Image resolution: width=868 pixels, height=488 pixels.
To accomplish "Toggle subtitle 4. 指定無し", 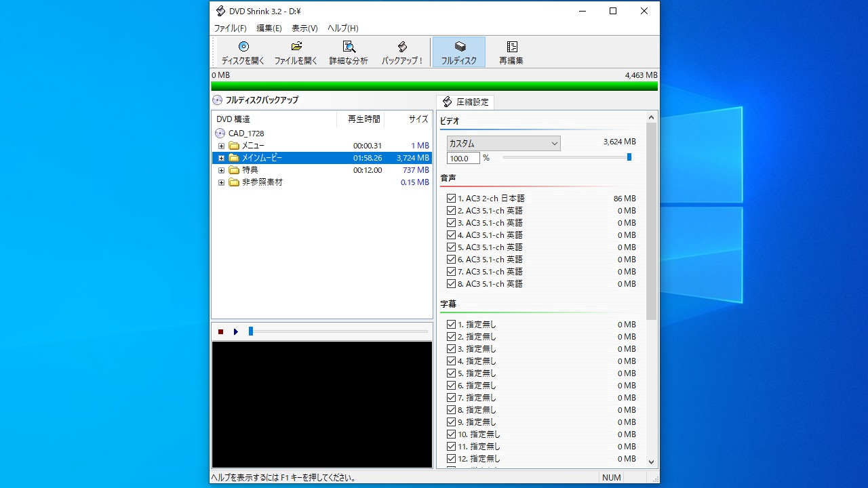I will (451, 361).
